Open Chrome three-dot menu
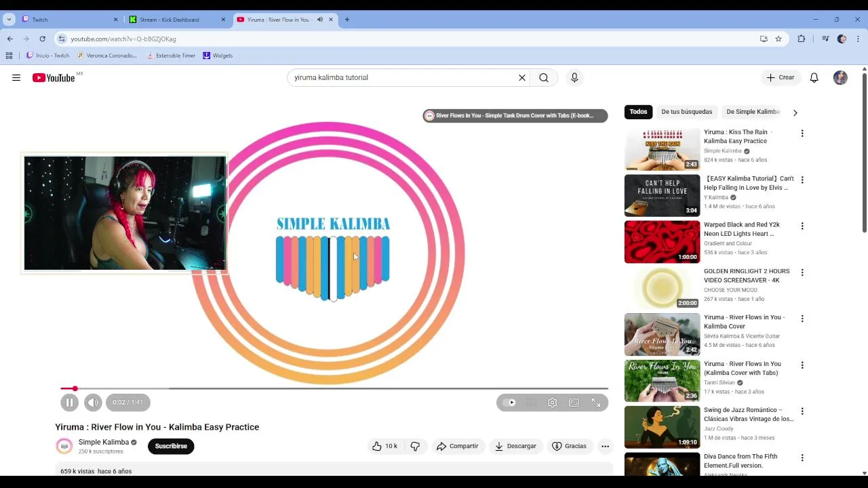The image size is (868, 488). 858,39
